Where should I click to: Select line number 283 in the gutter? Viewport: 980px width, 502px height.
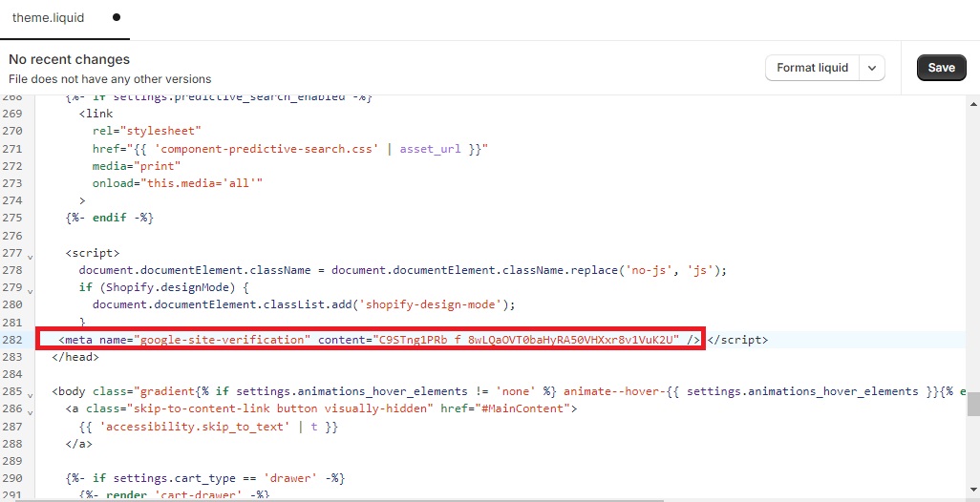[12, 357]
